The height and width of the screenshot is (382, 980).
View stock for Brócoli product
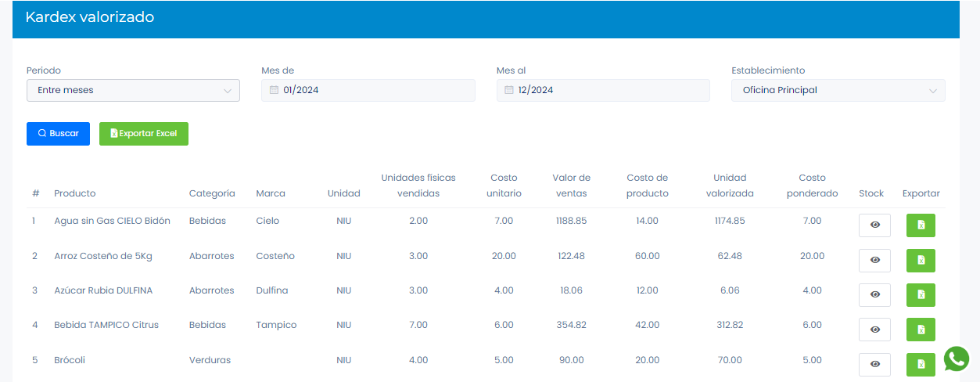[x=874, y=364]
